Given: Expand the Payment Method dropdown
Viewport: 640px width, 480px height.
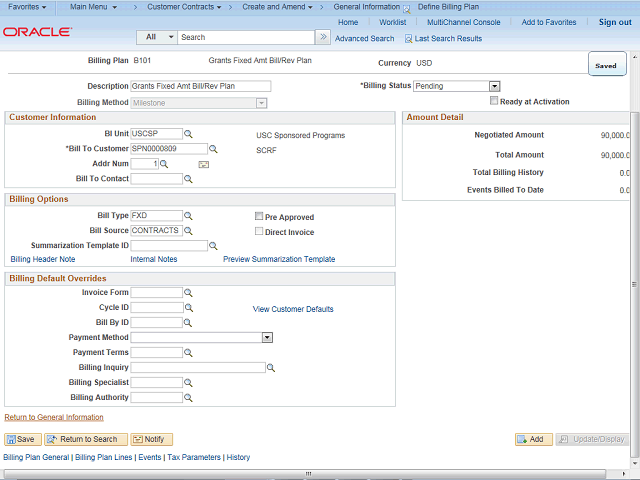Looking at the screenshot, I should pyautogui.click(x=267, y=338).
